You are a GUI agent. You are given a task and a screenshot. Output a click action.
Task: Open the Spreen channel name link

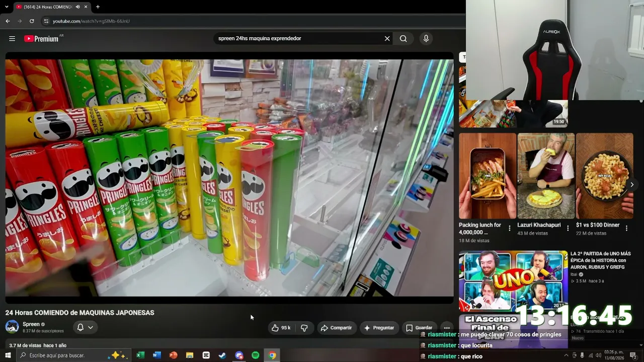click(31, 324)
